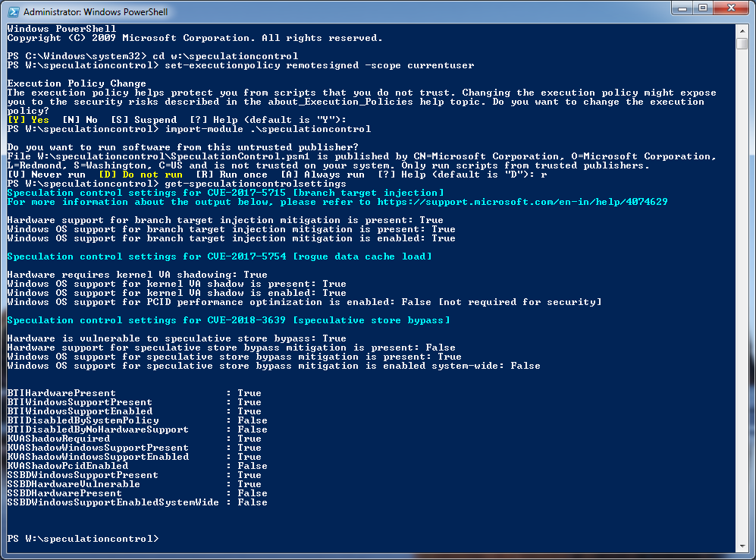Image resolution: width=756 pixels, height=560 pixels.
Task: Click the SSBDHardwarePresent row
Action: coord(137,493)
